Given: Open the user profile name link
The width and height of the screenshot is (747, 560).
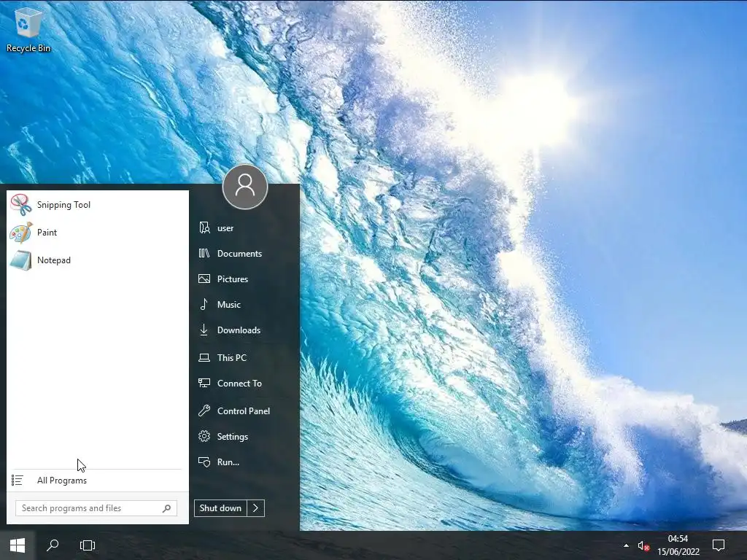Looking at the screenshot, I should click(225, 228).
